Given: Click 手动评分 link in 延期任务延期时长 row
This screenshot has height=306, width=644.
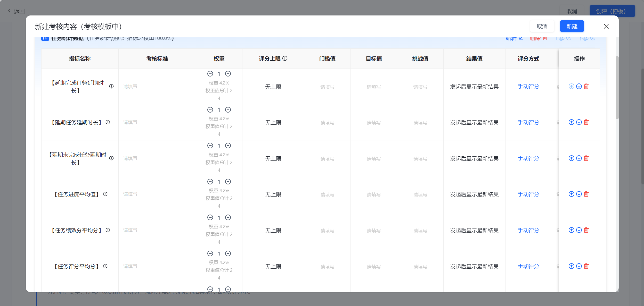Looking at the screenshot, I should point(528,123).
